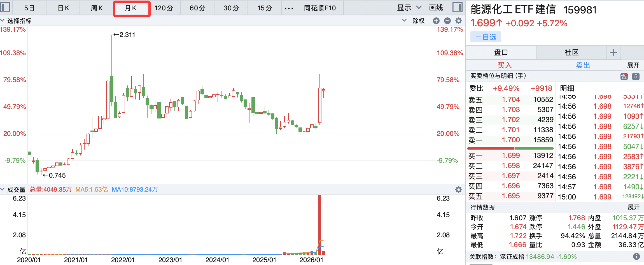This screenshot has height=265, width=644.
Task: Toggle the right sidebar panel icon
Action: (457, 8)
